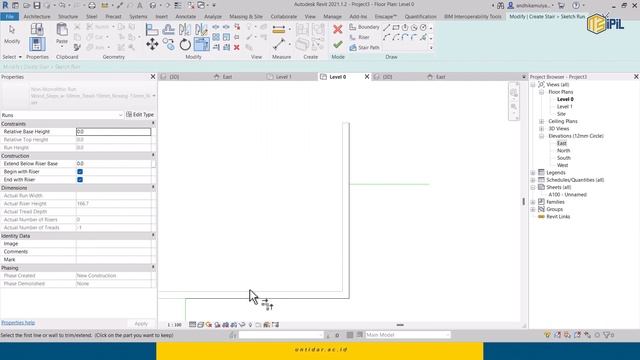Open the Revit home icon
This screenshot has width=640, height=360.
(x=5, y=5)
